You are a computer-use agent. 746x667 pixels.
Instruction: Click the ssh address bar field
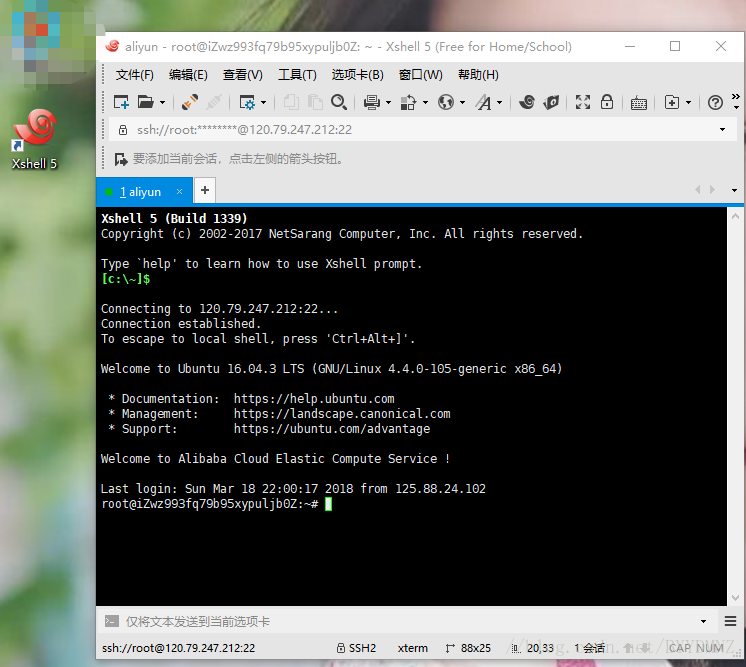pos(423,130)
